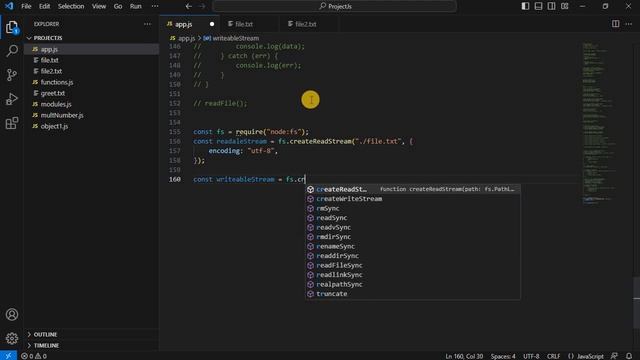Select readSync autocomplete suggestion
Image resolution: width=640 pixels, height=360 pixels.
pos(413,218)
